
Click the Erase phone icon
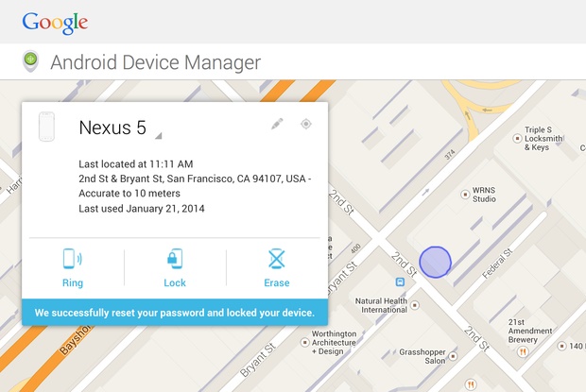pyautogui.click(x=277, y=259)
